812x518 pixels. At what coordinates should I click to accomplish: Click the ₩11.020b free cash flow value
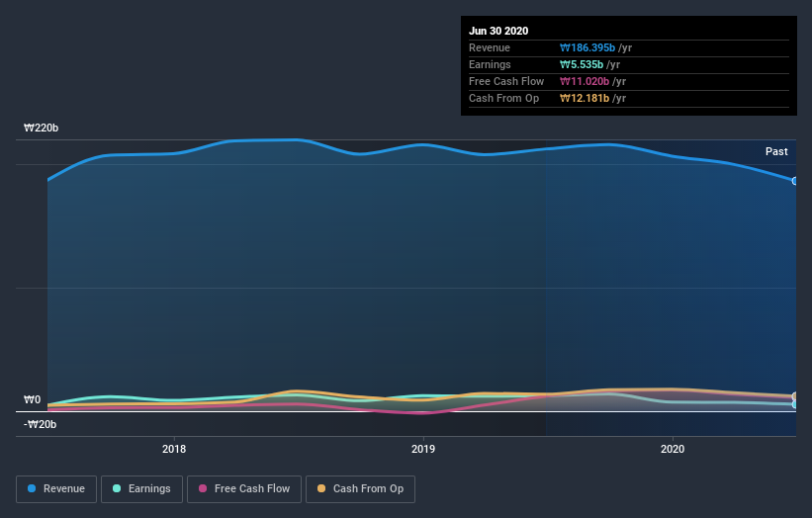pyautogui.click(x=585, y=81)
